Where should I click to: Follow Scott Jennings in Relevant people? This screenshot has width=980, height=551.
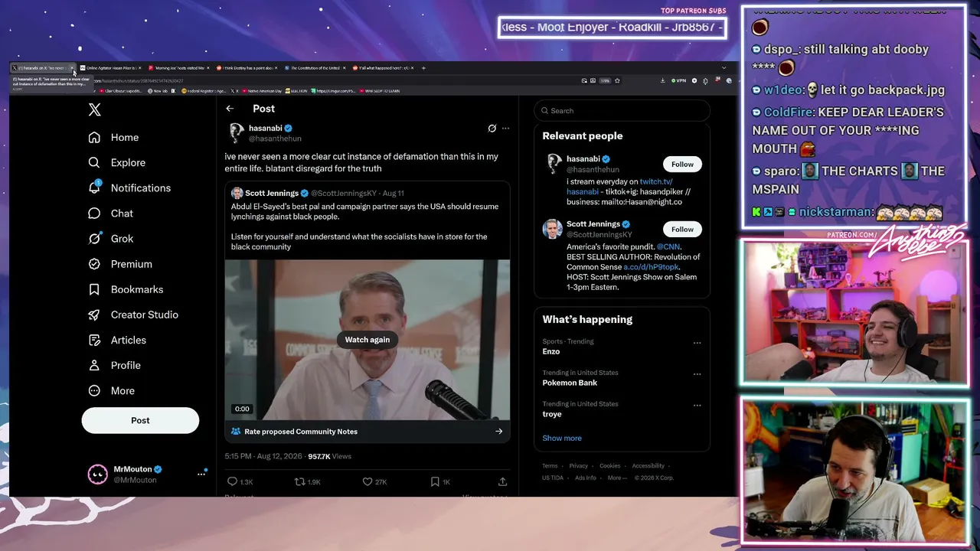click(x=682, y=230)
